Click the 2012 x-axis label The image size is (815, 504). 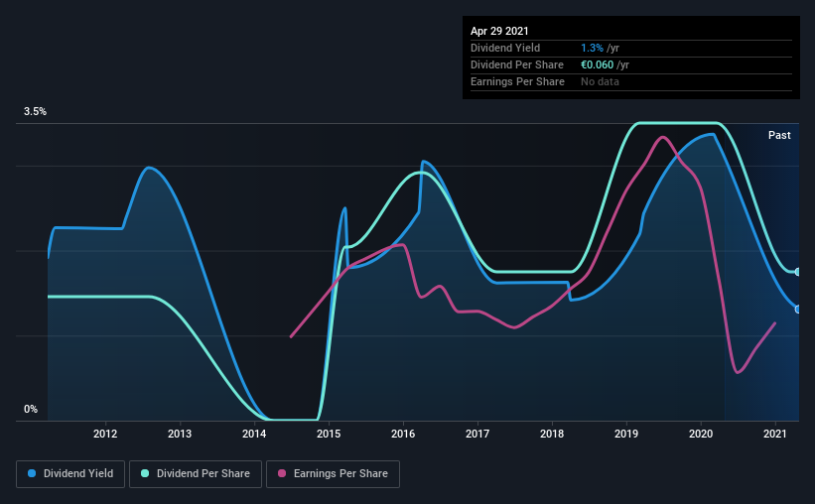(105, 434)
